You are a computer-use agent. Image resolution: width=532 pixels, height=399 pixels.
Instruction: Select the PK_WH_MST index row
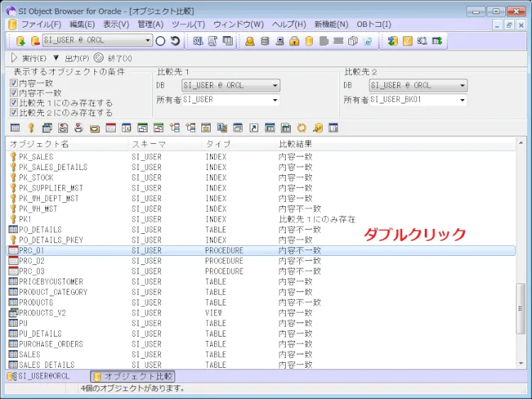[x=261, y=209]
